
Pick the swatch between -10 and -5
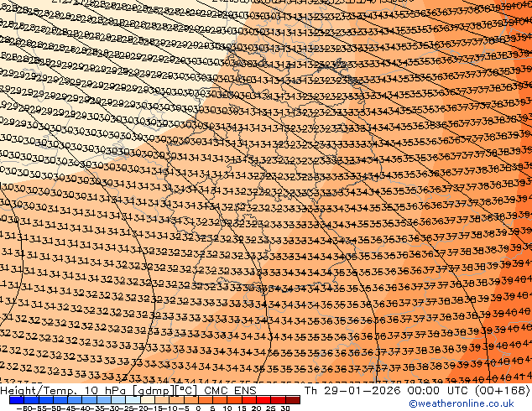click(177, 400)
